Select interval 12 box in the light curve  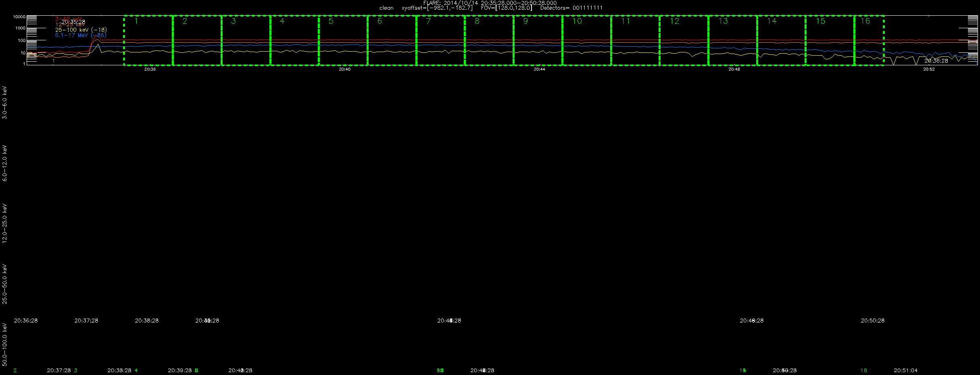[684, 40]
